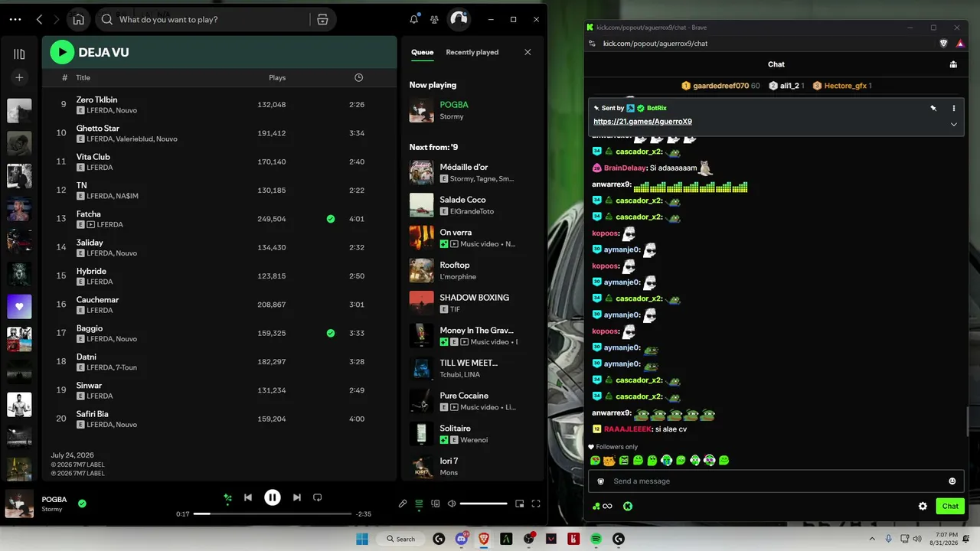Open the ElGrandeToto artist link in queue
Viewport: 980px width, 551px height.
(472, 211)
